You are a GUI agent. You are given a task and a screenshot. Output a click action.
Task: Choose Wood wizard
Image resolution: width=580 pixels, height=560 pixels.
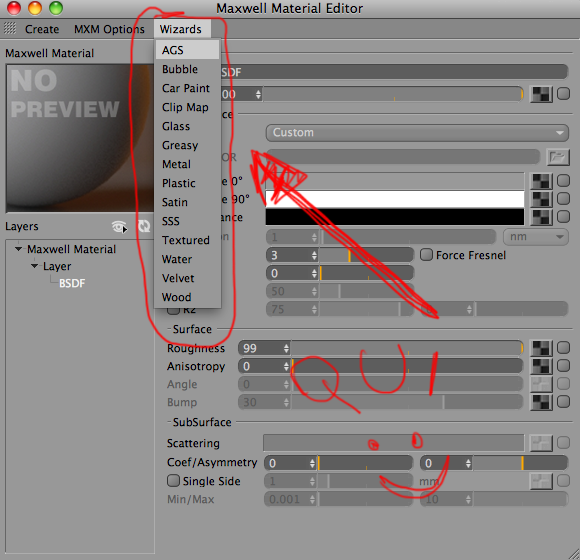tap(188, 297)
